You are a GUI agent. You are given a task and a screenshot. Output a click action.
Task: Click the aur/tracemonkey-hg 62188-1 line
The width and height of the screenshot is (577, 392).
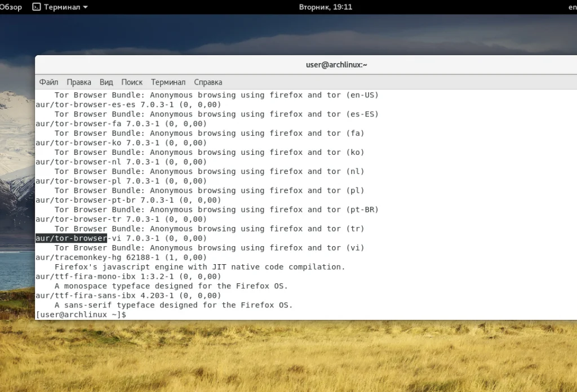(121, 257)
